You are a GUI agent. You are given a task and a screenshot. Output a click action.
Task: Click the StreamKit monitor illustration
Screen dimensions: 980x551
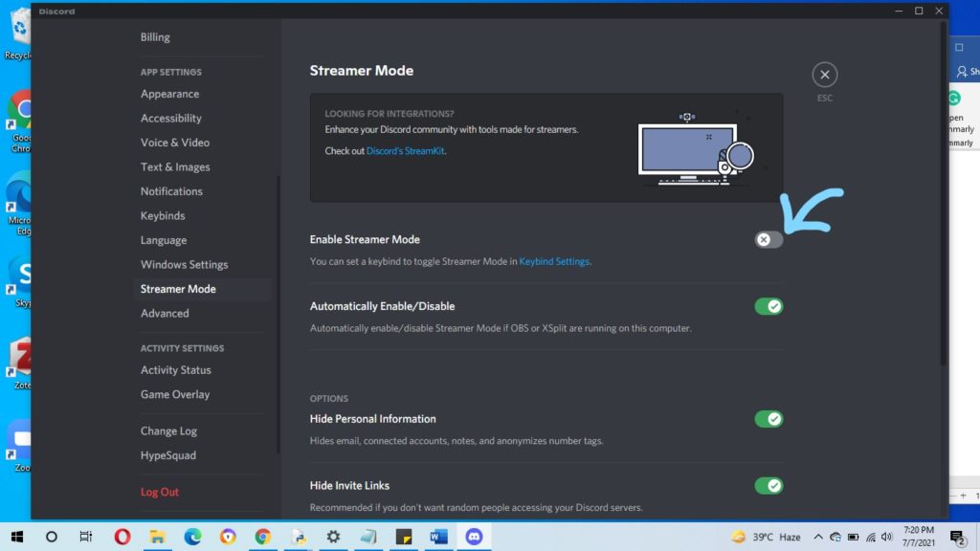pyautogui.click(x=696, y=150)
